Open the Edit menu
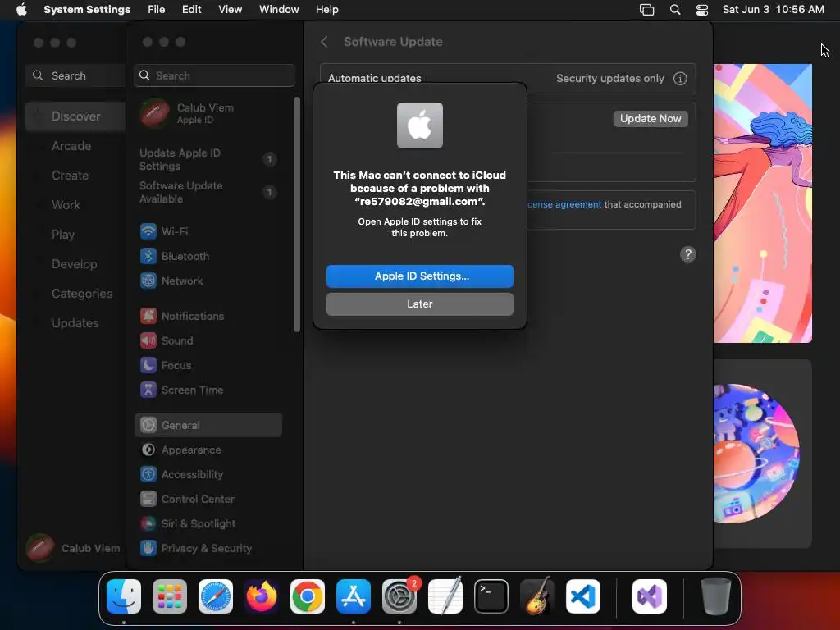840x630 pixels. coord(191,10)
